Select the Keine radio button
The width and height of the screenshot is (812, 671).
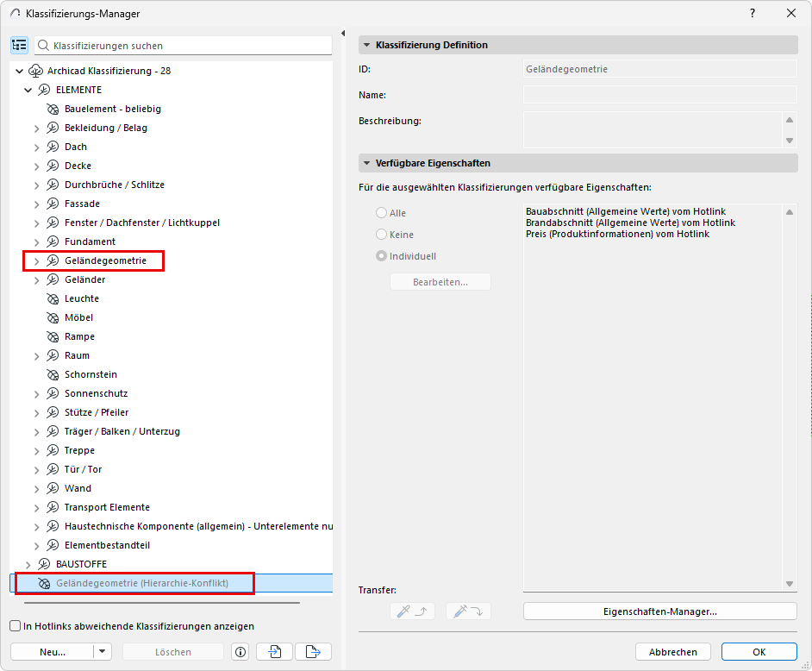(x=381, y=235)
